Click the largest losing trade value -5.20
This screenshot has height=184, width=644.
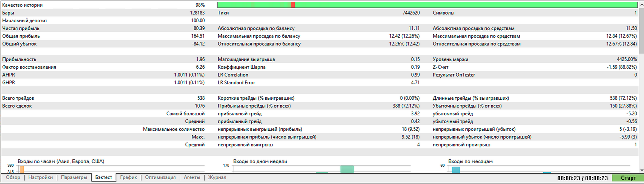[x=632, y=114]
